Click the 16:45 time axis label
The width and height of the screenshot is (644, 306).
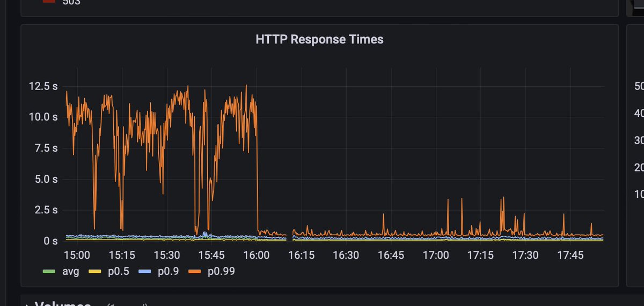pos(391,256)
